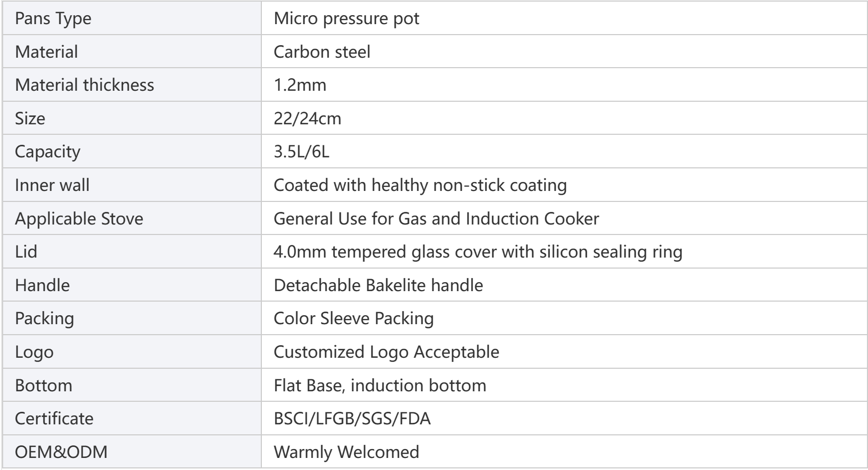
Task: Click 'General Use for Gas and Induction Cooker'
Action: pos(436,218)
